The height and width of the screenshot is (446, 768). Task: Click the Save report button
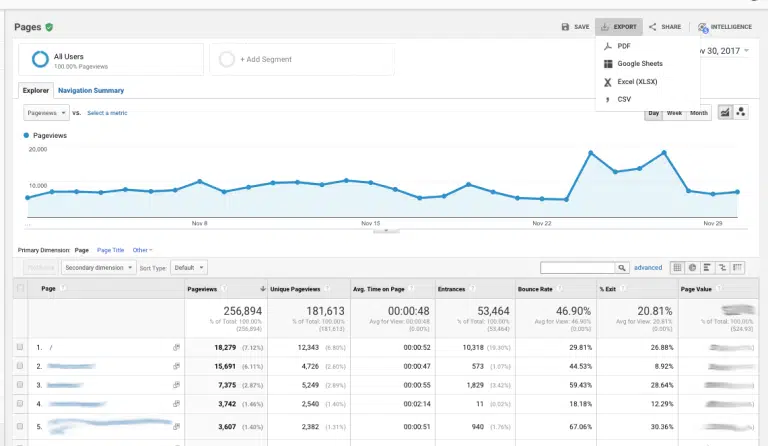[575, 27]
